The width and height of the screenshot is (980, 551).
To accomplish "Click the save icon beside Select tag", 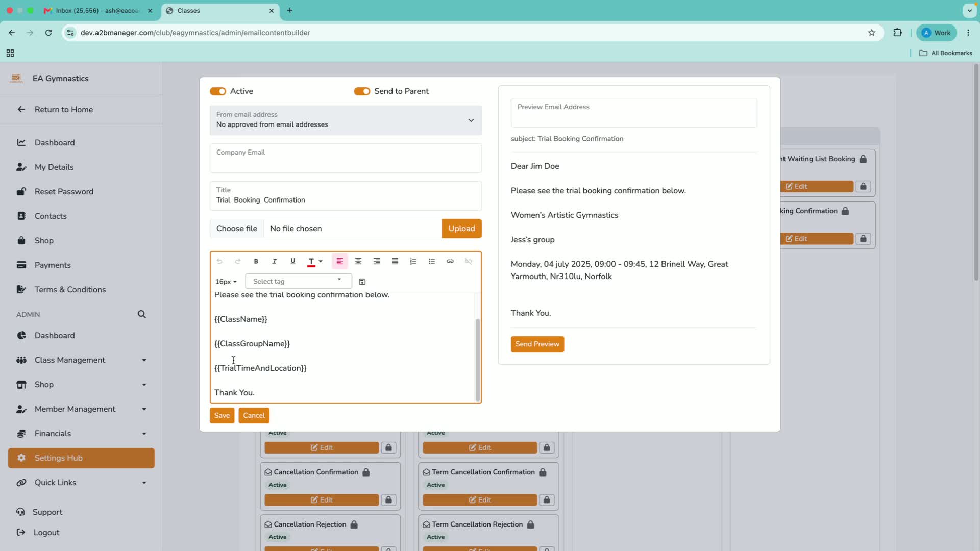I will coord(362,282).
